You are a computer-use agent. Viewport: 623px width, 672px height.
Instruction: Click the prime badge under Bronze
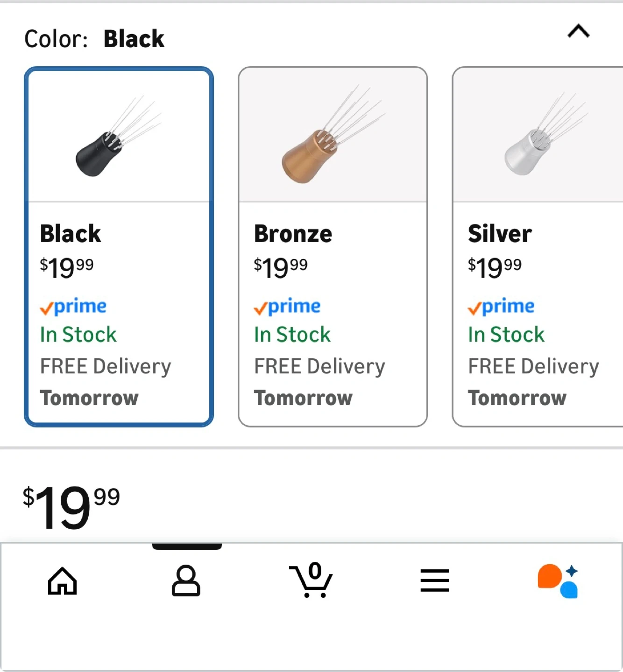point(287,307)
